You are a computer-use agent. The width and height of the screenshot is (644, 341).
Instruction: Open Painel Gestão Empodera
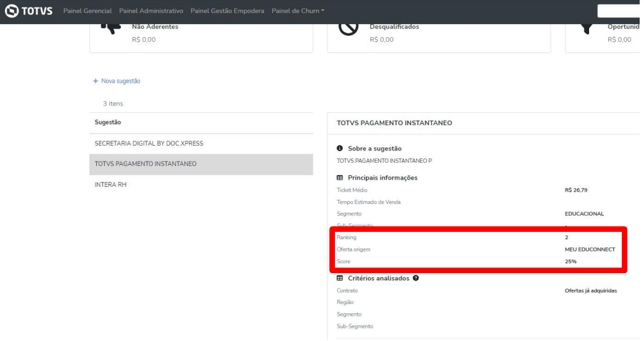(x=227, y=11)
